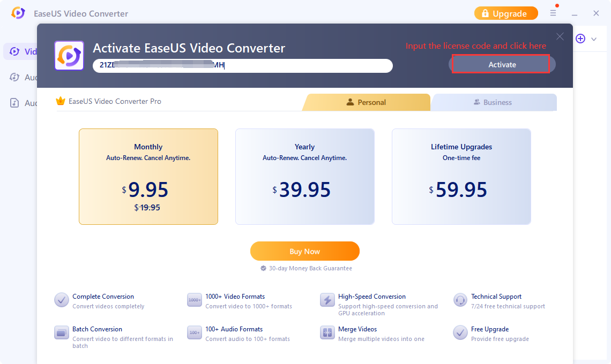Click the Upgrade button with lock icon

[x=506, y=13]
